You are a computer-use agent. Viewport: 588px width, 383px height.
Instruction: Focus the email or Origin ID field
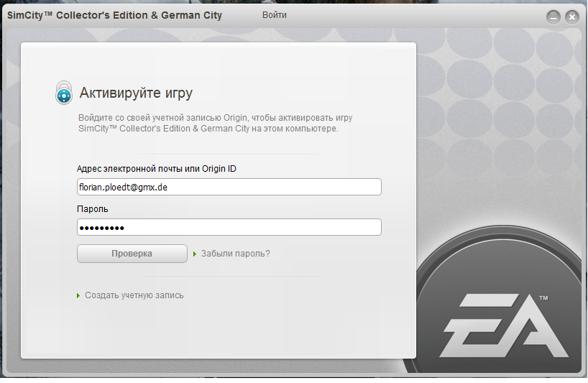coord(229,187)
